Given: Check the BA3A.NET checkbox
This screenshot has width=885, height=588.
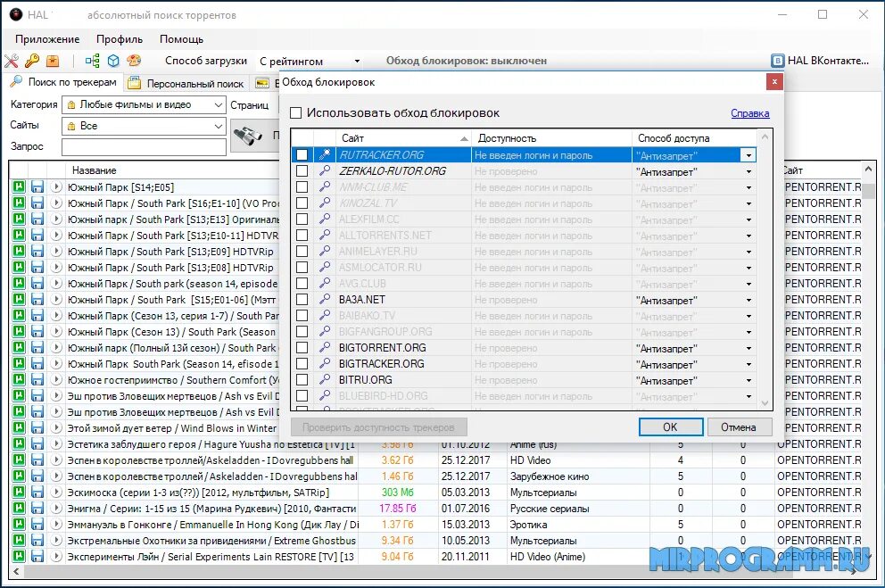Looking at the screenshot, I should click(x=302, y=299).
